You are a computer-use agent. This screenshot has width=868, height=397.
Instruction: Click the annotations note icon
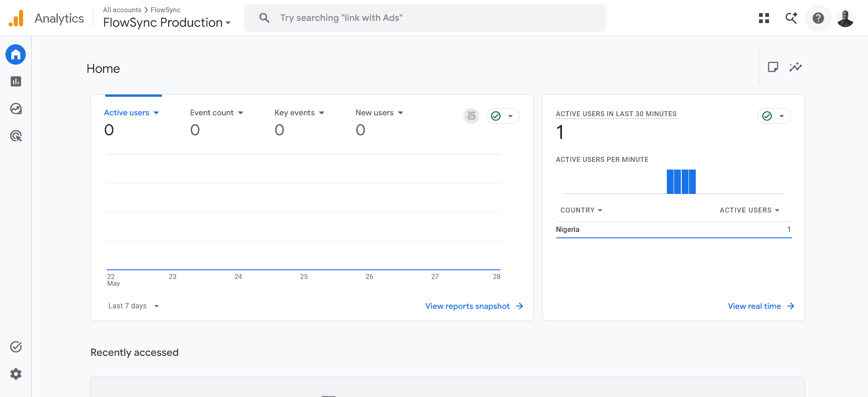click(773, 67)
